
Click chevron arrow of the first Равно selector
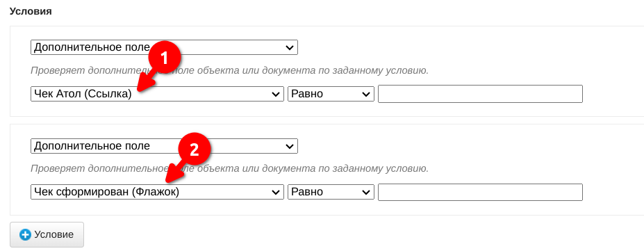tap(366, 94)
